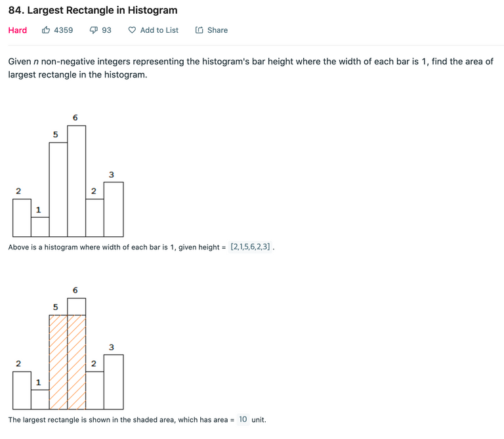This screenshot has height=439, width=504.
Task: Click the unshaded top of bar 6 in second histogram
Action: 77,306
